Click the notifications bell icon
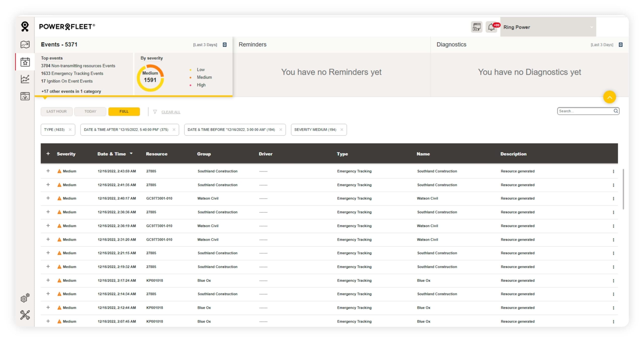Image resolution: width=644 pixels, height=342 pixels. tap(491, 27)
